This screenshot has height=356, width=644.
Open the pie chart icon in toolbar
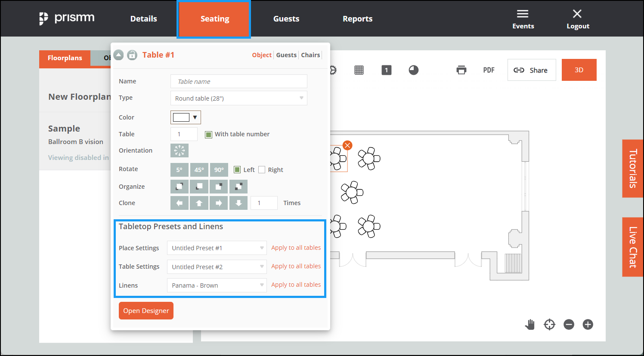[414, 70]
